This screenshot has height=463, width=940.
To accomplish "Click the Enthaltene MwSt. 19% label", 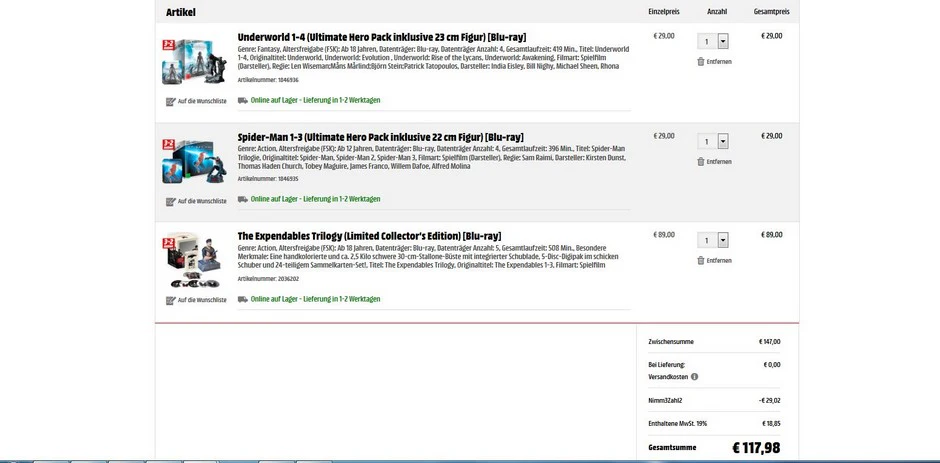I will 677,423.
